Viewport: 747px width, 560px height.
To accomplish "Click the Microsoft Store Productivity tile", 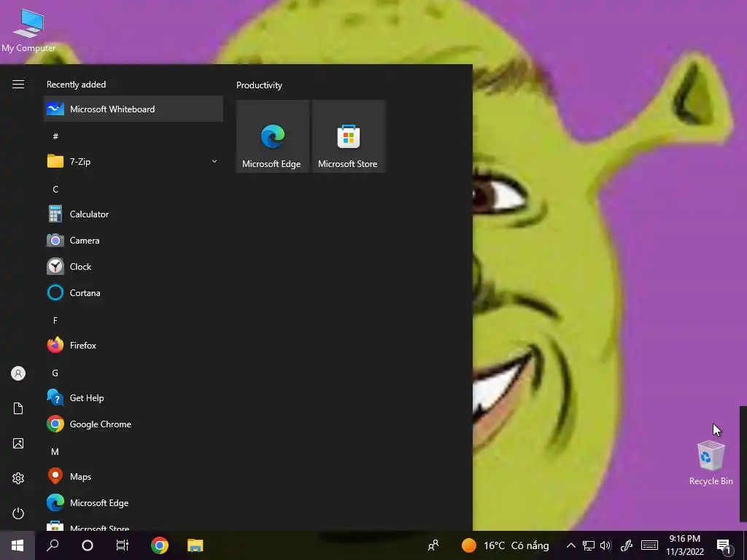I will coord(349,136).
